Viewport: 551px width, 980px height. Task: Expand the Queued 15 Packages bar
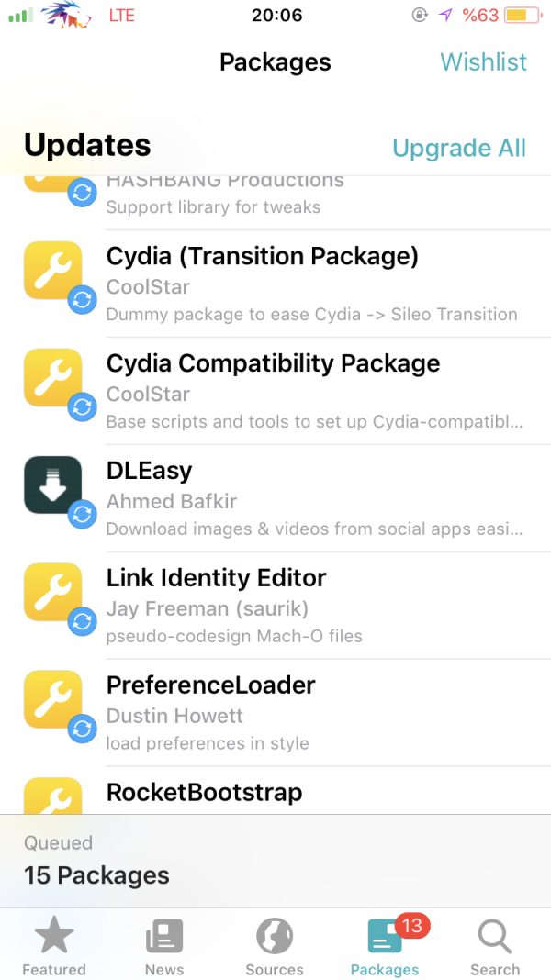(x=275, y=861)
